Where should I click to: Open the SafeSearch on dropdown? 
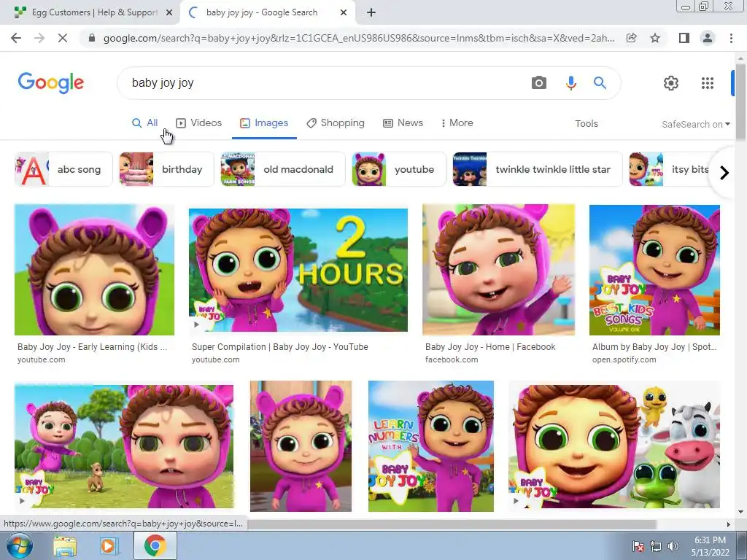695,124
